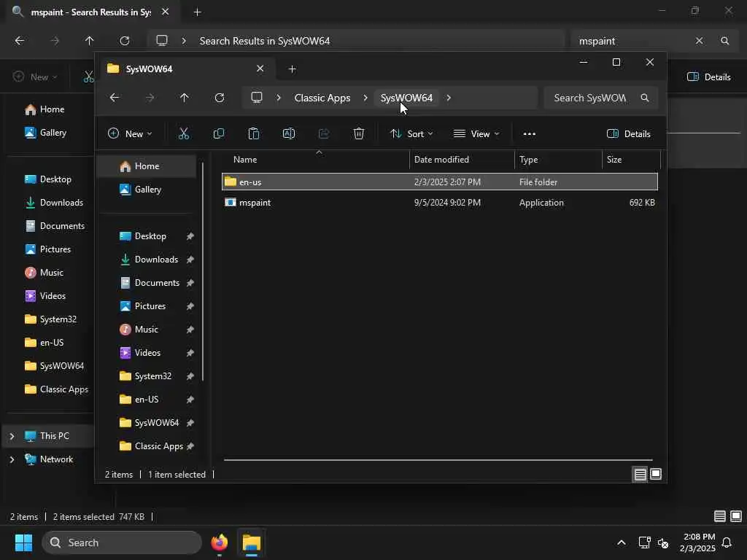
Task: Click File Explorer taskbar icon
Action: (252, 542)
